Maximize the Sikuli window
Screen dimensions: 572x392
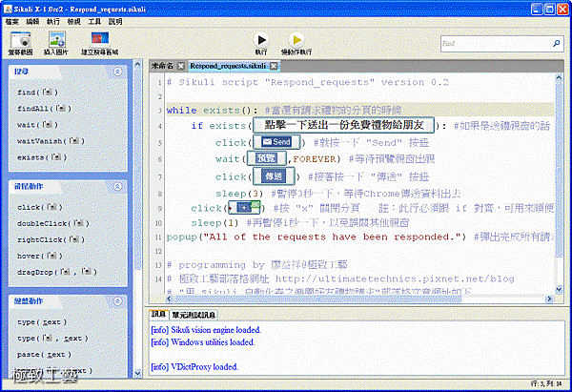[550, 9]
